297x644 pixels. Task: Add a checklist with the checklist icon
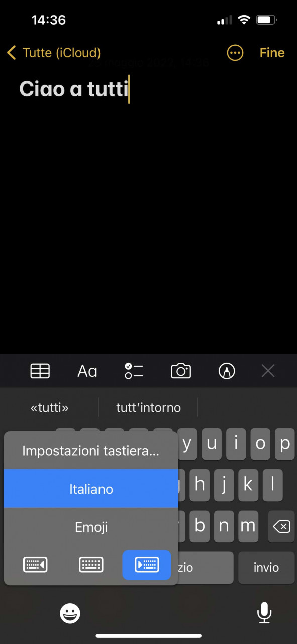pos(134,371)
